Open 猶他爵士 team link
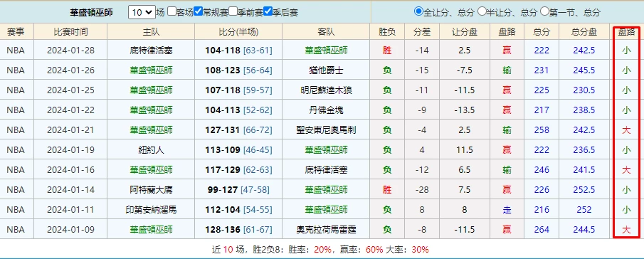 (326, 70)
